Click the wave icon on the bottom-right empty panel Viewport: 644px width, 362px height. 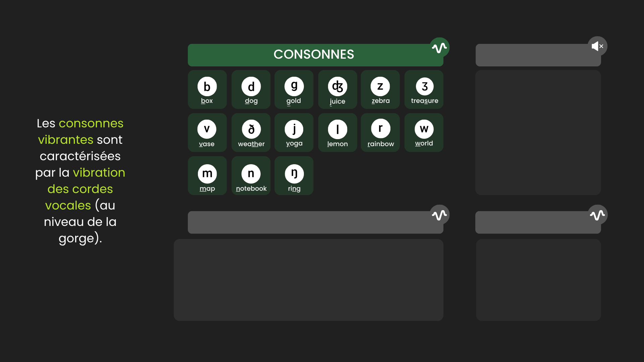[x=597, y=215]
